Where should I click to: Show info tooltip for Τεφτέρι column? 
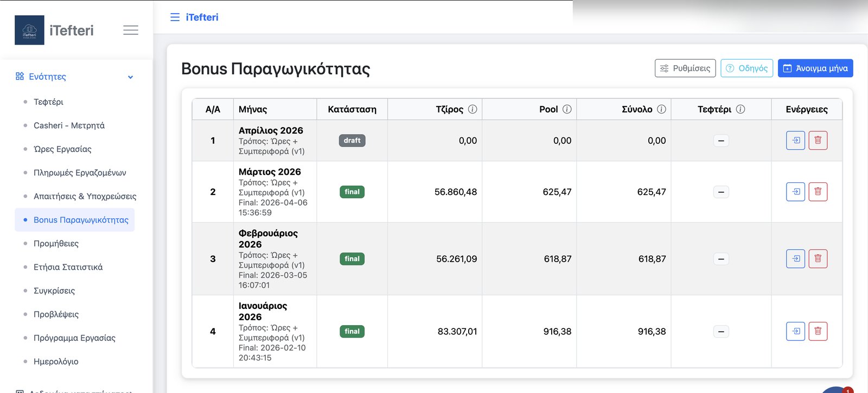(741, 109)
